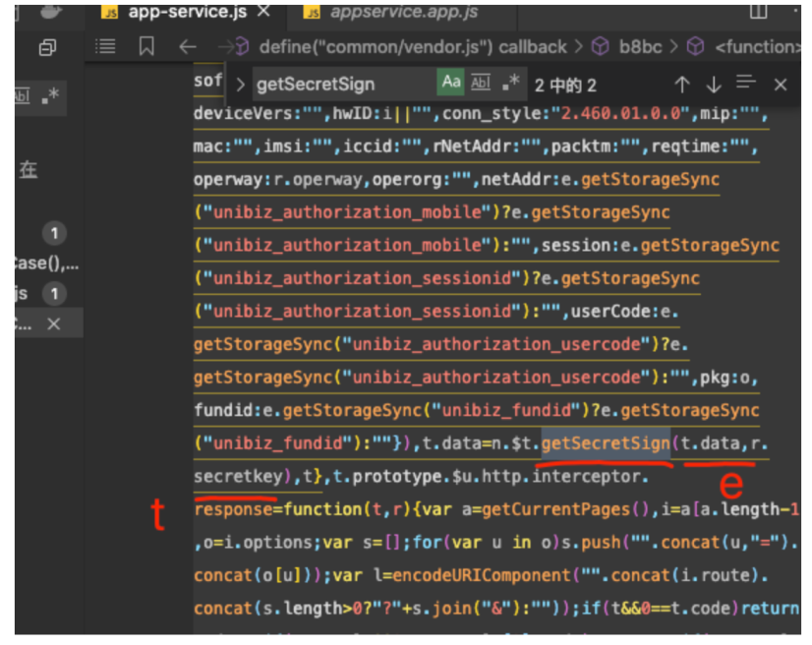Navigate forward with the right arrow
The width and height of the screenshot is (812, 645).
(225, 47)
